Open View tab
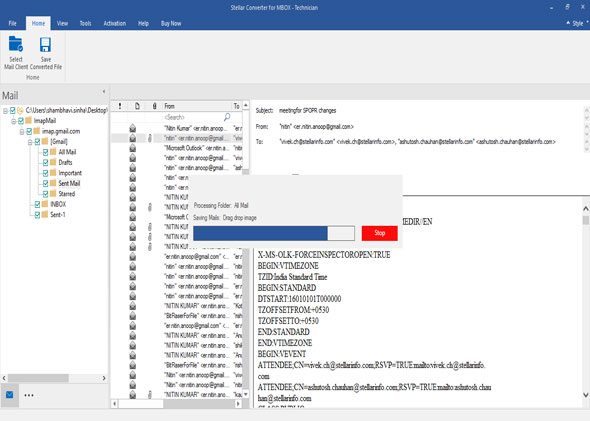The height and width of the screenshot is (421, 590). (62, 23)
